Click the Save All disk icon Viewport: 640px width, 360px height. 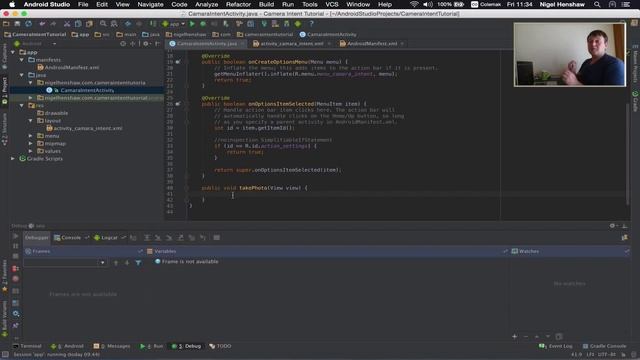[17, 24]
